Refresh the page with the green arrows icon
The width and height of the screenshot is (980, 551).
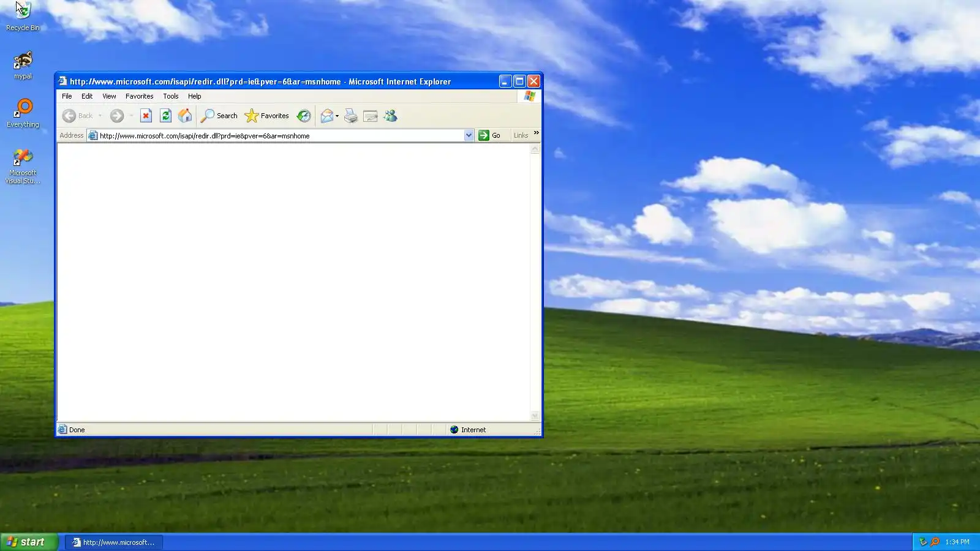[165, 116]
